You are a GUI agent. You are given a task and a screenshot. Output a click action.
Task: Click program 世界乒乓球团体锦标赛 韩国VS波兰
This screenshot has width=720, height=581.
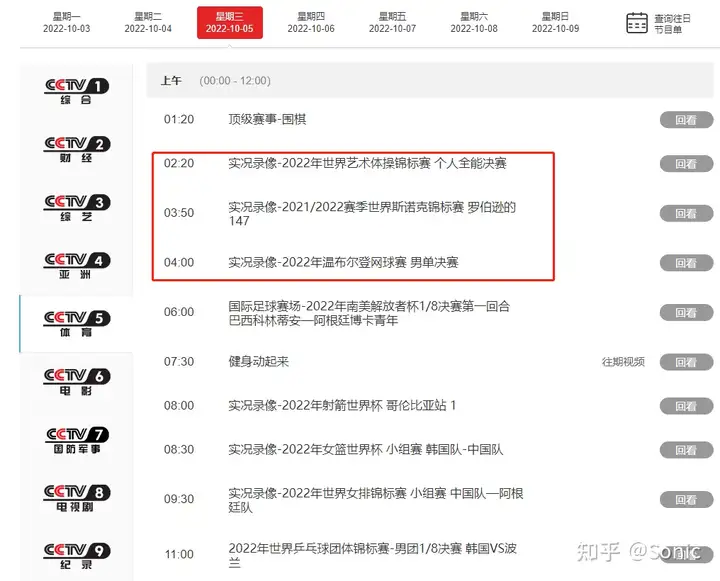372,555
